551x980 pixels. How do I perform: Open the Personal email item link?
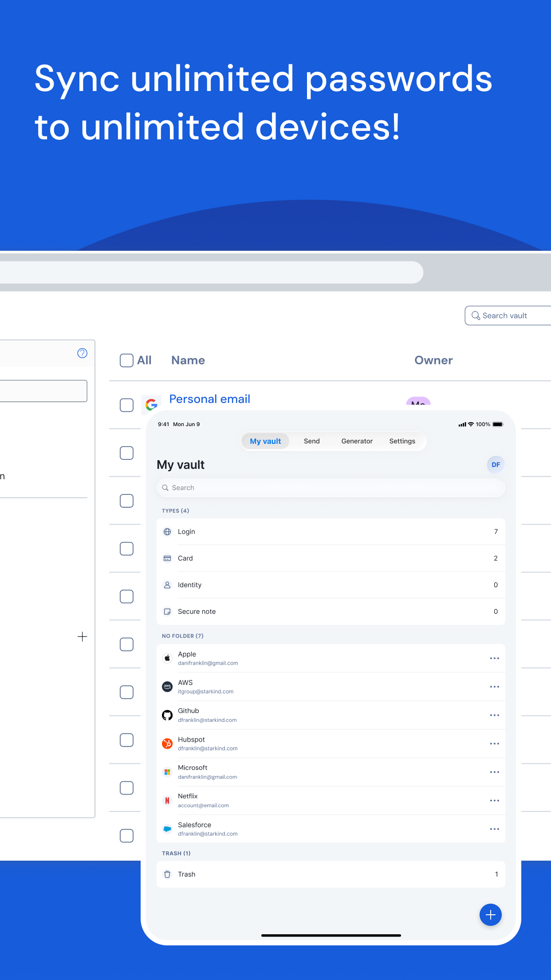210,399
